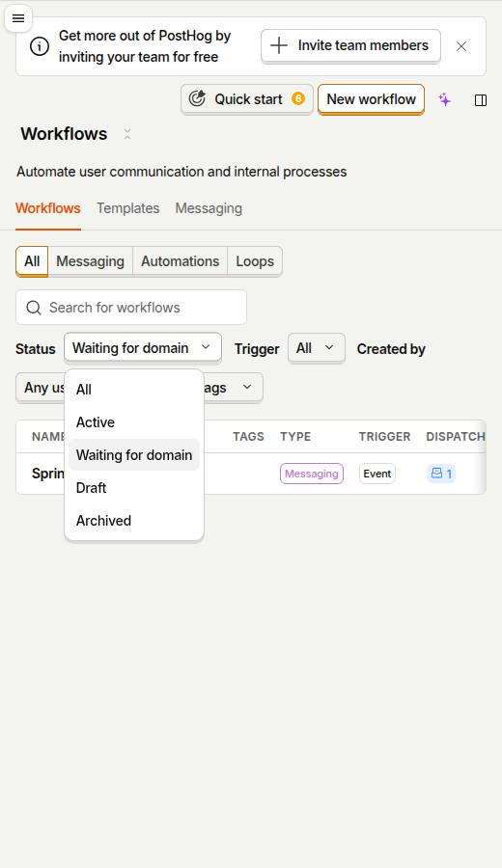Open the hamburger navigation menu
The image size is (502, 868).
coord(18,18)
